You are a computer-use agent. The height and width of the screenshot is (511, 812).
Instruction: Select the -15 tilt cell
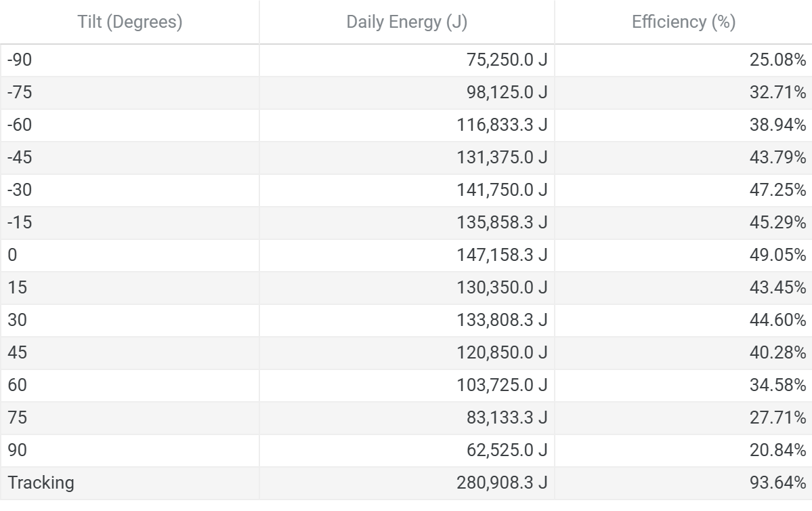129,223
